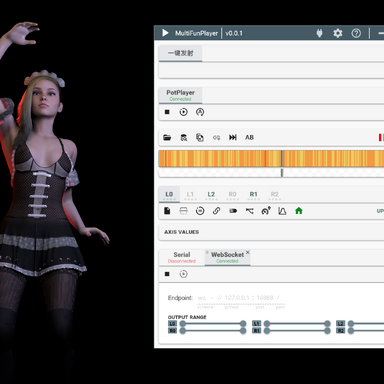Open the script library search icon

click(x=184, y=137)
